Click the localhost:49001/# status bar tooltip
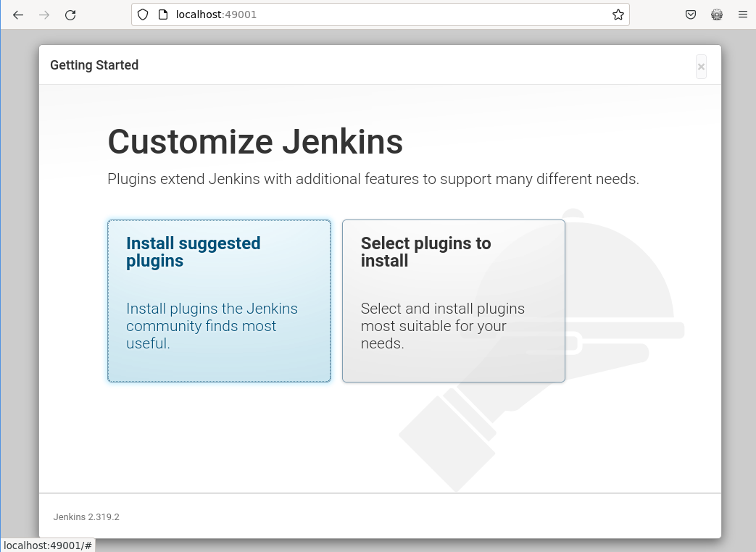 (48, 545)
